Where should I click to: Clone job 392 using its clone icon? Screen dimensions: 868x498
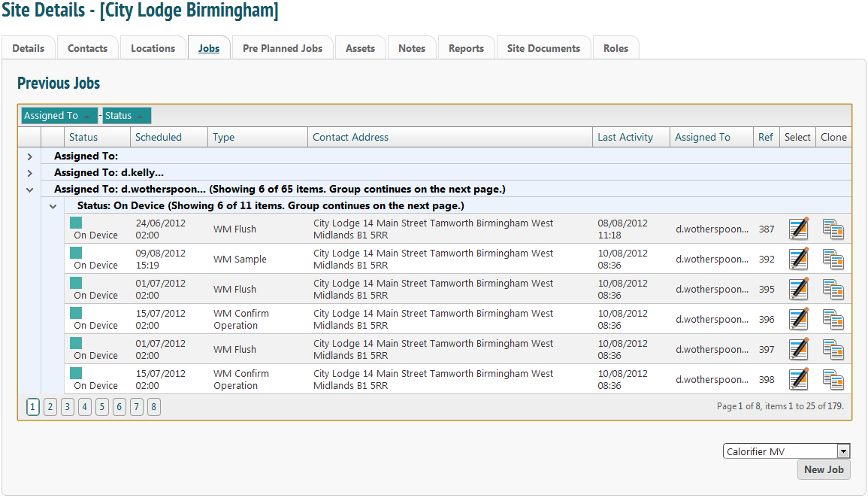pyautogui.click(x=833, y=260)
